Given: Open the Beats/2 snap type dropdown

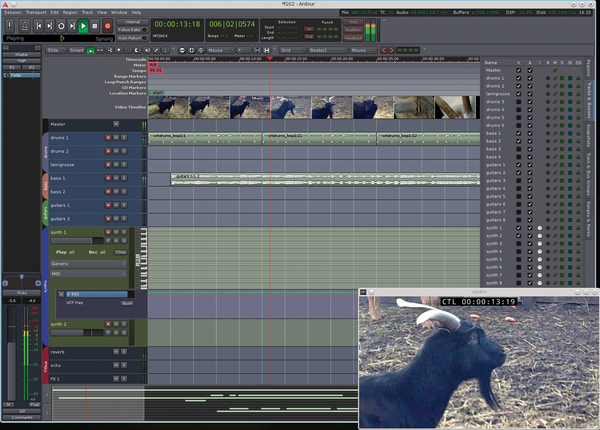Looking at the screenshot, I should tap(328, 50).
